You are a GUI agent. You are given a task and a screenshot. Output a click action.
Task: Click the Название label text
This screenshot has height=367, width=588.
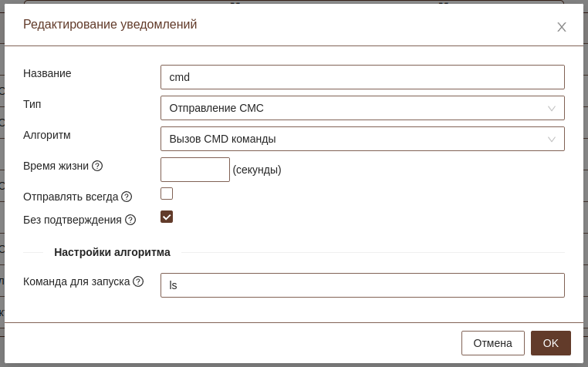click(x=47, y=73)
